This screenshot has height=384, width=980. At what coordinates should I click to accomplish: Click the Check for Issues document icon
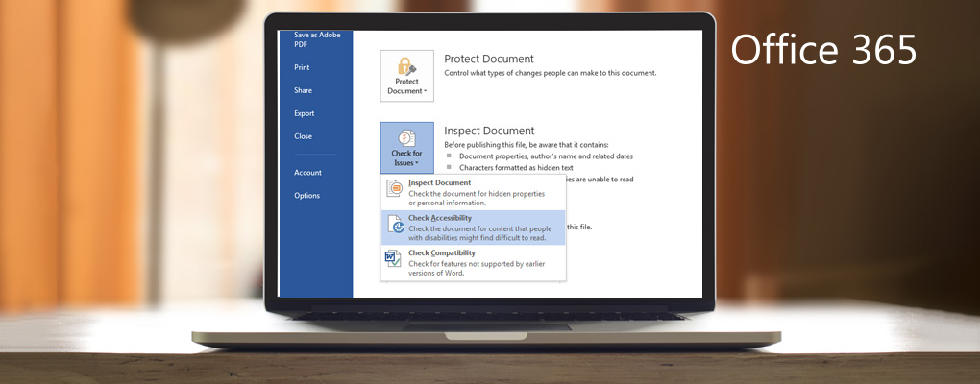pos(406,138)
